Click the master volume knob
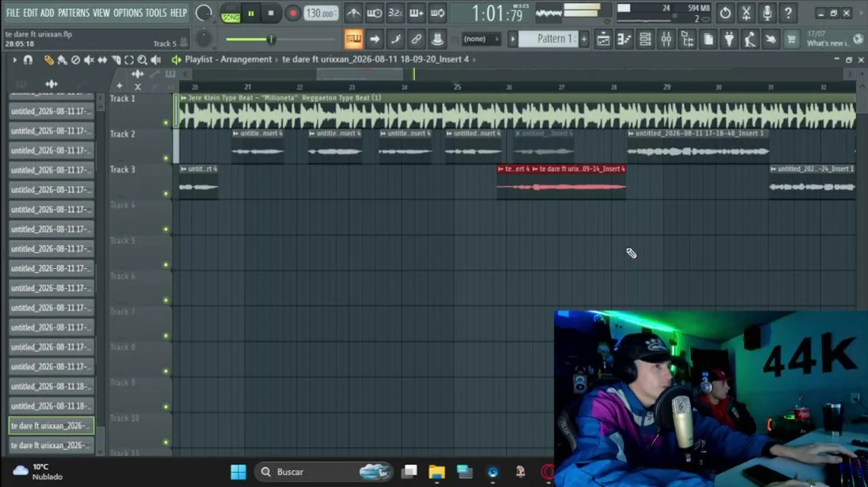The height and width of the screenshot is (487, 868). coord(204,13)
